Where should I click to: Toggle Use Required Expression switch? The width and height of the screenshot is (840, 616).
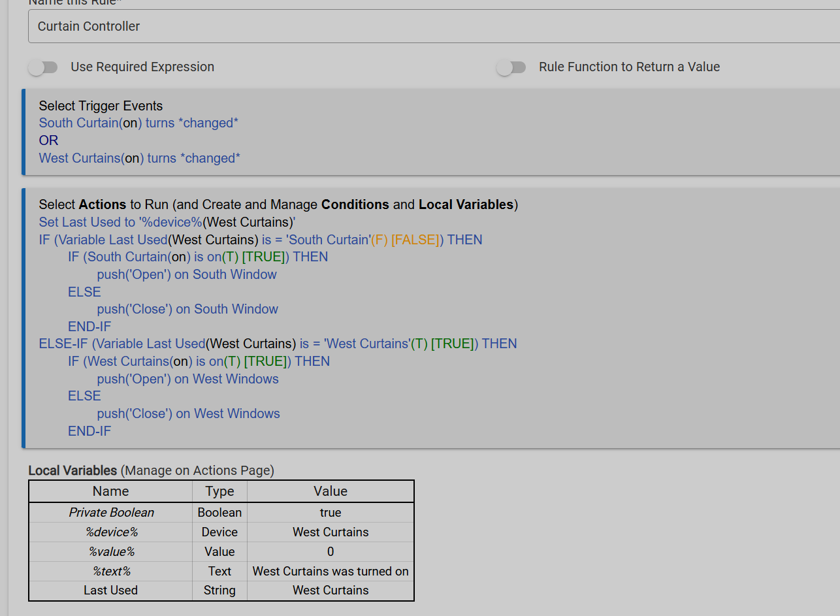tap(43, 67)
